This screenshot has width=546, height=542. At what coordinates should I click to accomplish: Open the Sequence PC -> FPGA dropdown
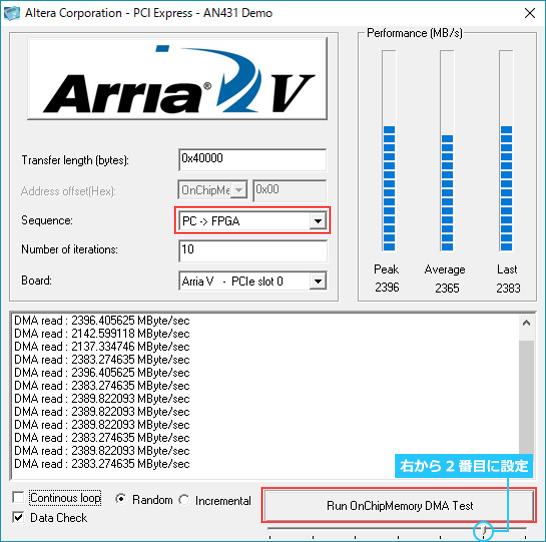[252, 221]
